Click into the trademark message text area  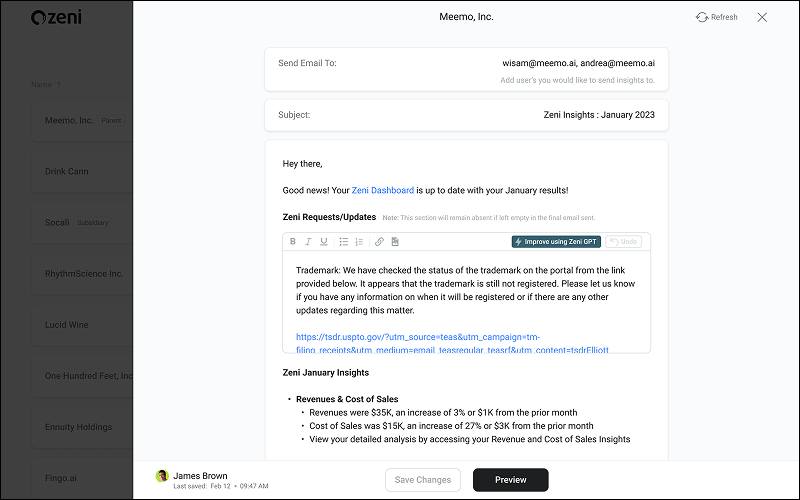(x=466, y=290)
